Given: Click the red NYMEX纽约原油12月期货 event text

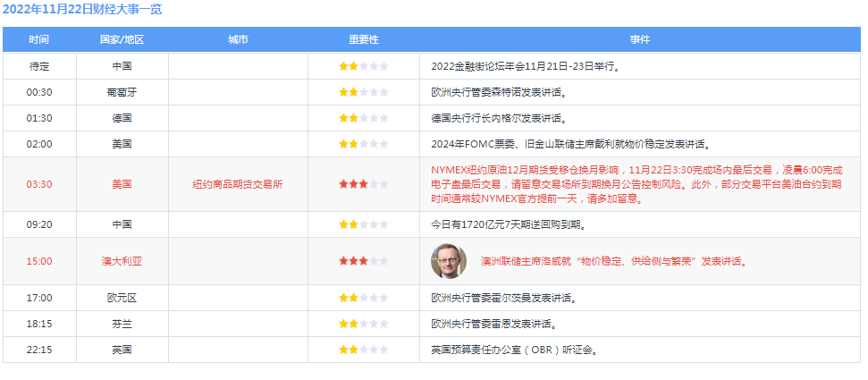Looking at the screenshot, I should point(636,184).
